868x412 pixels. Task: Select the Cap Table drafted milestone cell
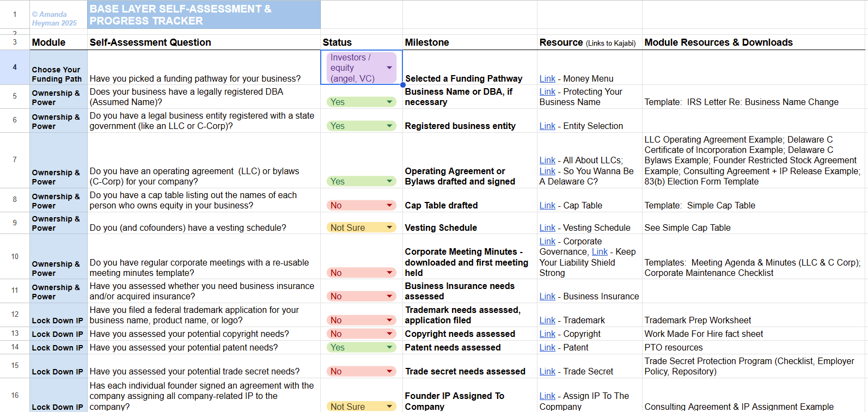pyautogui.click(x=470, y=200)
